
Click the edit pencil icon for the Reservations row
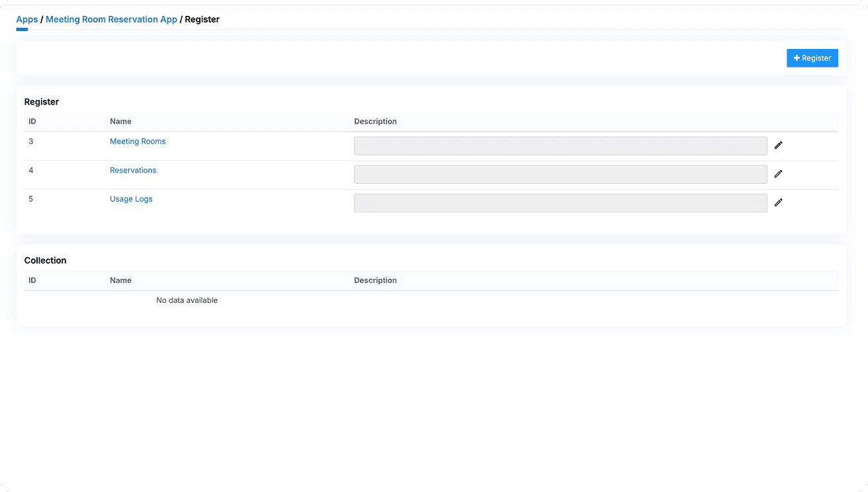[778, 173]
